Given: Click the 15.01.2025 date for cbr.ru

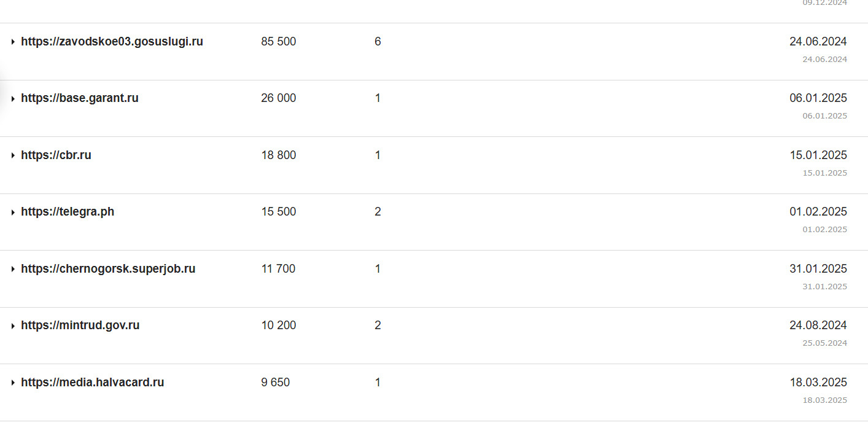Looking at the screenshot, I should (818, 155).
